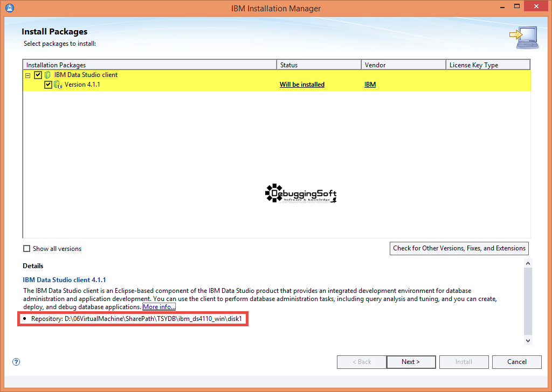Sort by the Vendor column header
Viewport: 552px width, 392px height.
tap(403, 65)
